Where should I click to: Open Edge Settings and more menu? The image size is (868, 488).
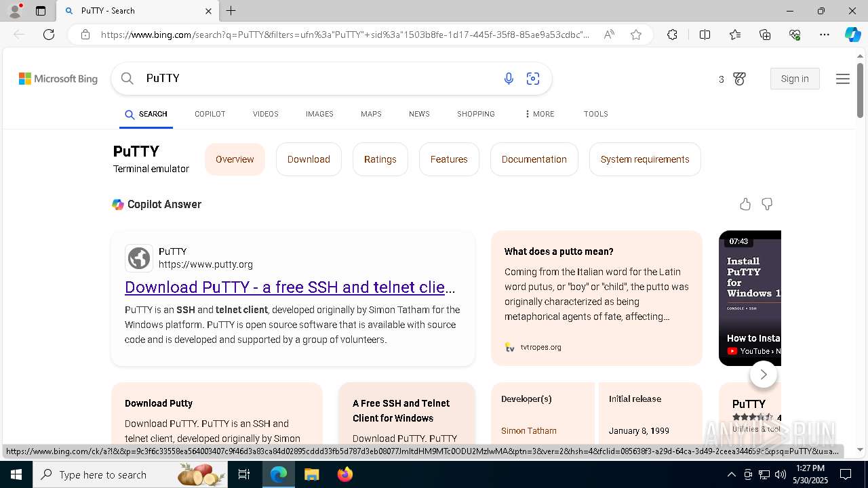[x=825, y=35]
